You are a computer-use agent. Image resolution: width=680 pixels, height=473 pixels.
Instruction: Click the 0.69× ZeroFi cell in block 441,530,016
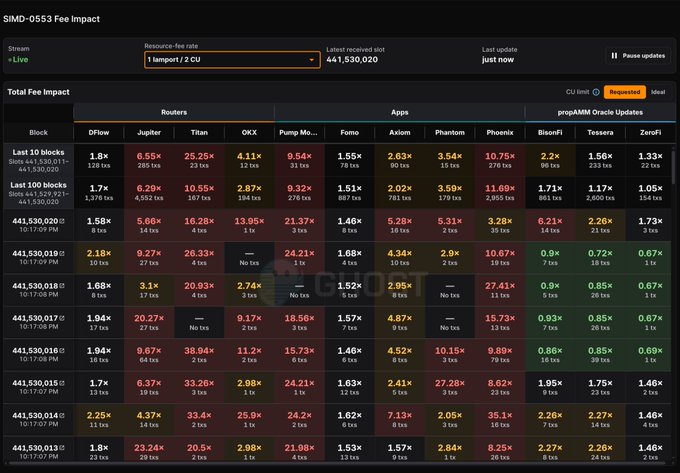coord(650,355)
